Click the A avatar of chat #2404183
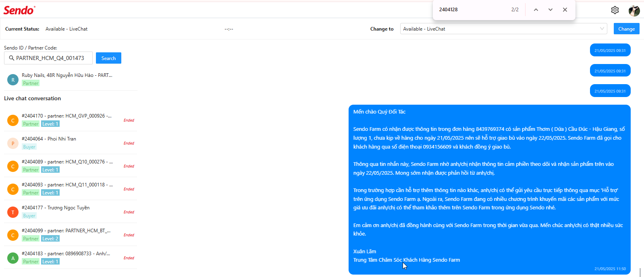This screenshot has height=277, width=644. [13, 258]
